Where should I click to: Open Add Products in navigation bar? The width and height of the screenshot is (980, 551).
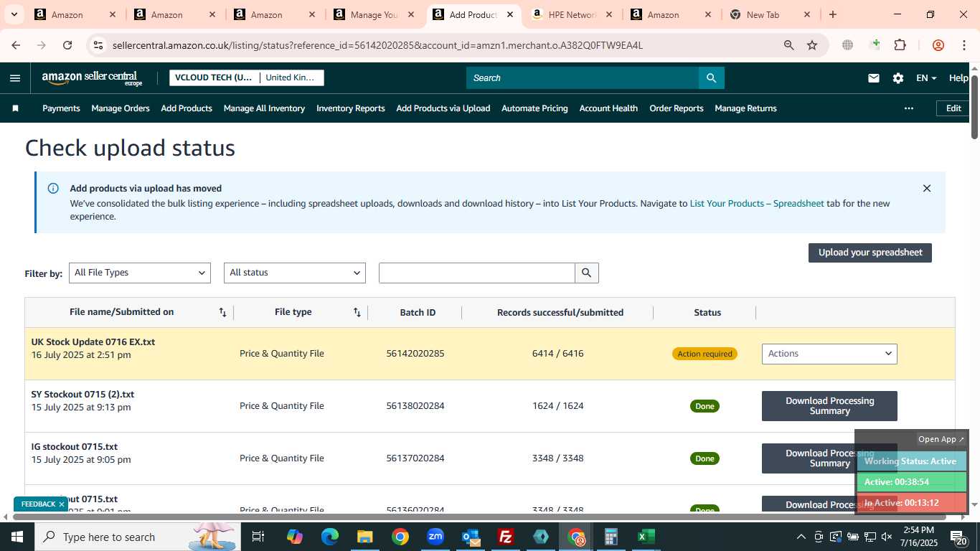tap(187, 108)
